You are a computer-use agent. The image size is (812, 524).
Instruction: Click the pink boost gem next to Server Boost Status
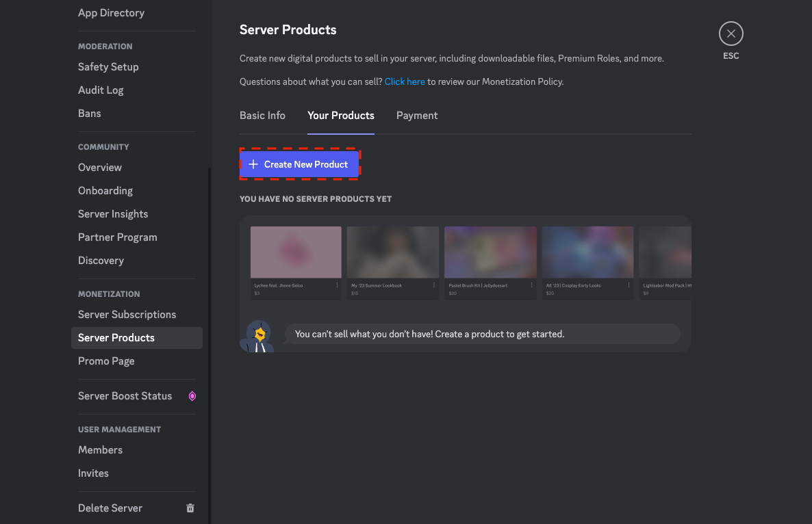point(192,395)
